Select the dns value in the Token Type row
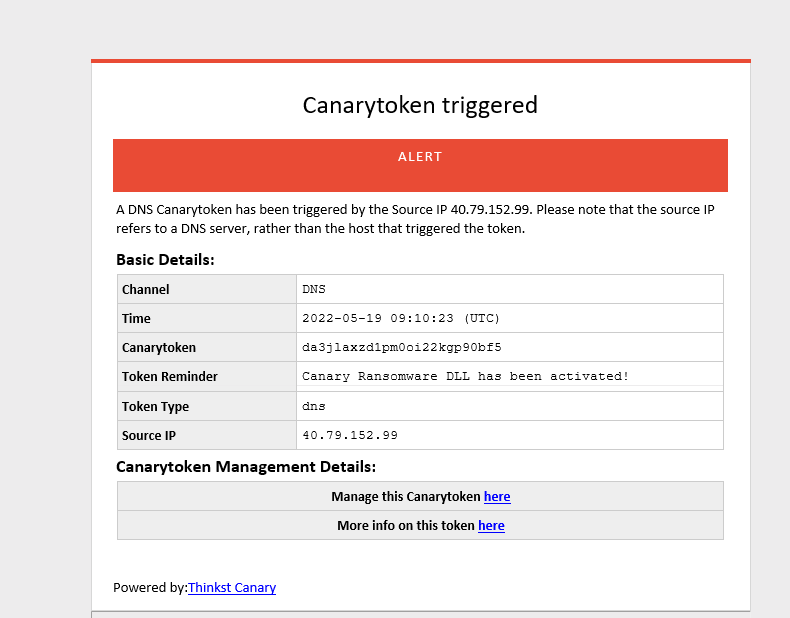The height and width of the screenshot is (618, 790). pos(314,406)
